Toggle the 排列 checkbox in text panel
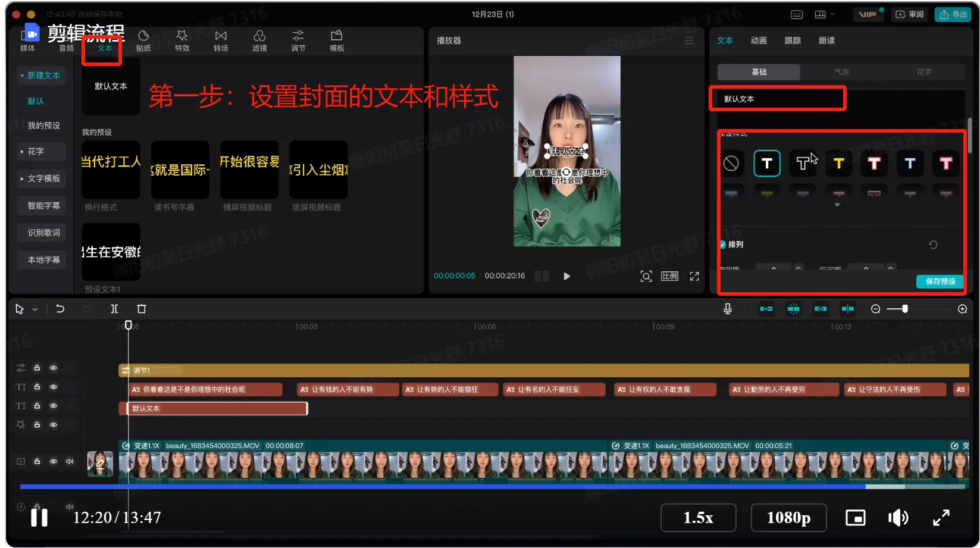 point(723,245)
